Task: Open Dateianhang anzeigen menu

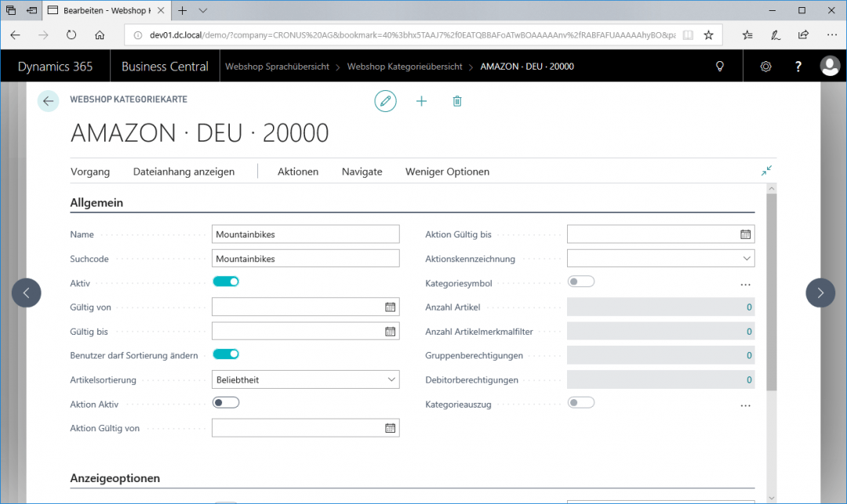Action: (184, 172)
